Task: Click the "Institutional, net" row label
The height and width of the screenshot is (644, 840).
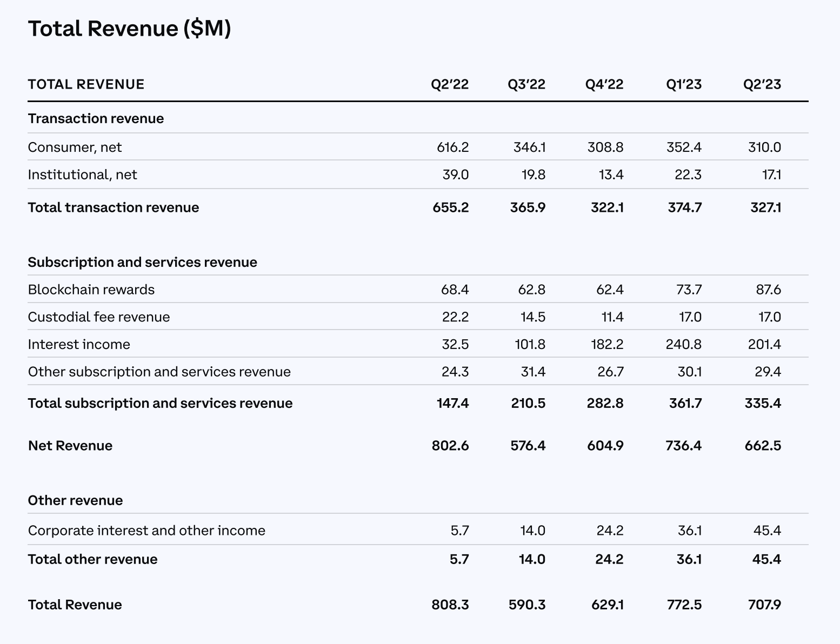Action: pos(82,175)
